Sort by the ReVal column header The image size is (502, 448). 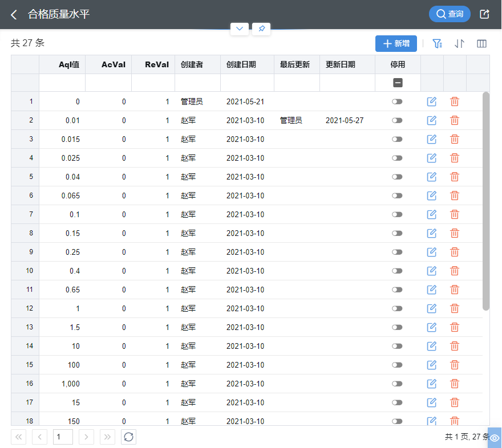[x=153, y=64]
